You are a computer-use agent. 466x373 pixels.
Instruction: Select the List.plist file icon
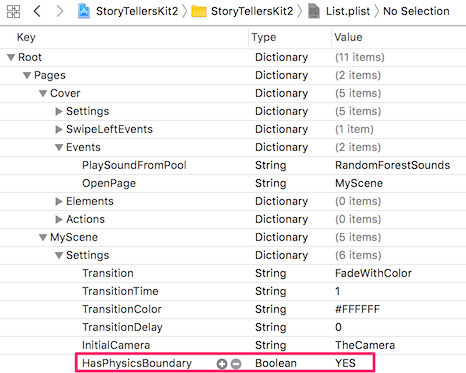[314, 11]
